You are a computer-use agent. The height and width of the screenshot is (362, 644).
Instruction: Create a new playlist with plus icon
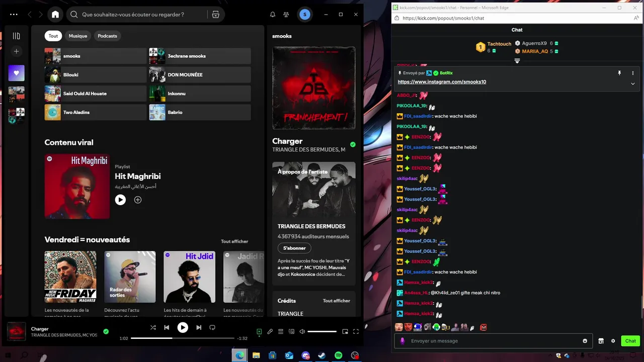16,51
